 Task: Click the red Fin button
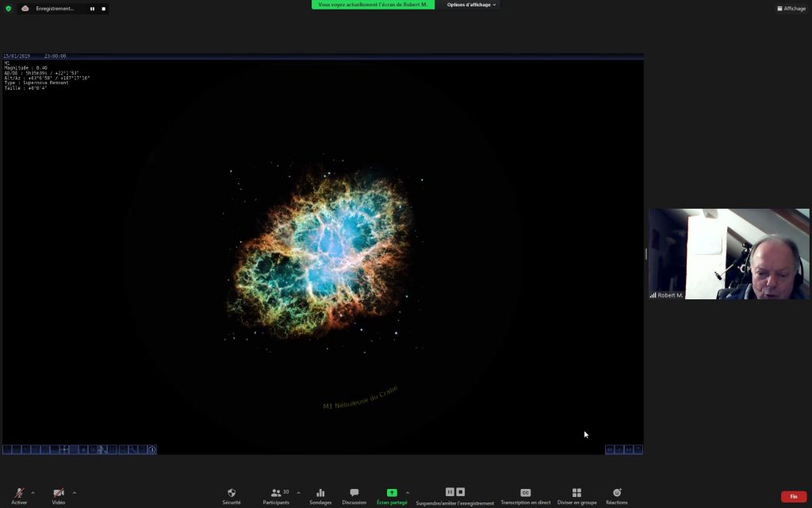coord(793,497)
